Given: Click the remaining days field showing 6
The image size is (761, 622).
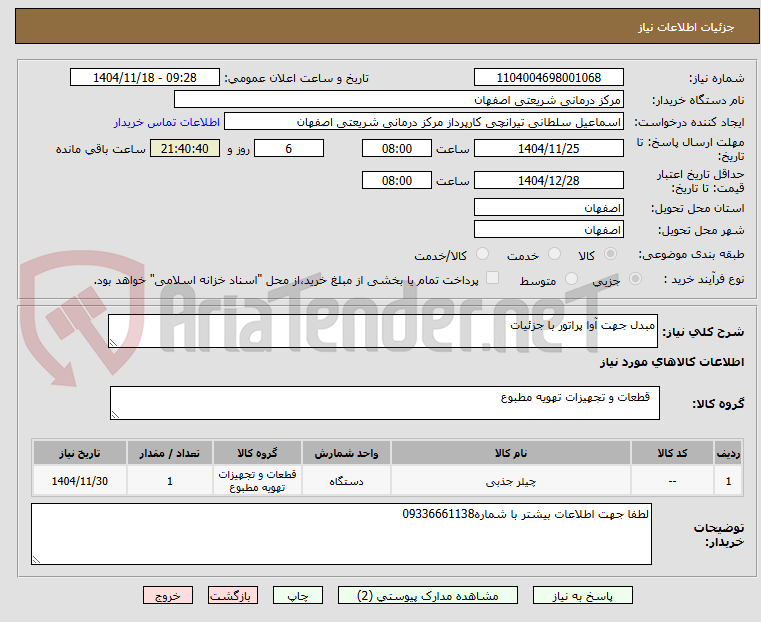Looking at the screenshot, I should coord(289,148).
